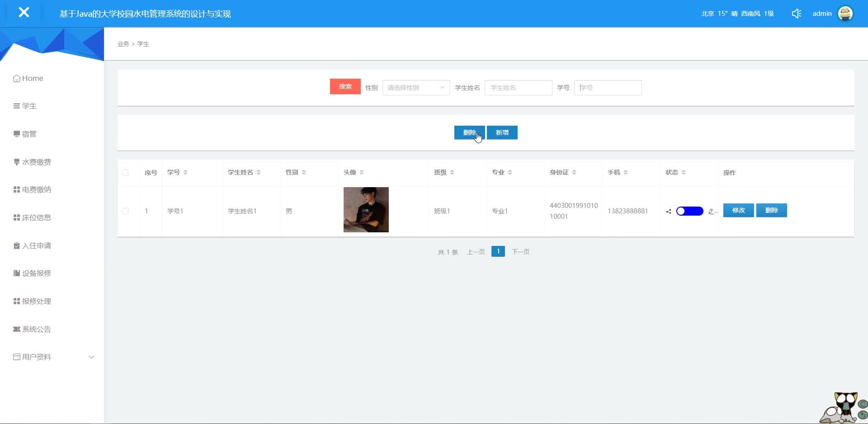868x424 pixels.
Task: Click the mascot character in the bottom corner
Action: 843,408
